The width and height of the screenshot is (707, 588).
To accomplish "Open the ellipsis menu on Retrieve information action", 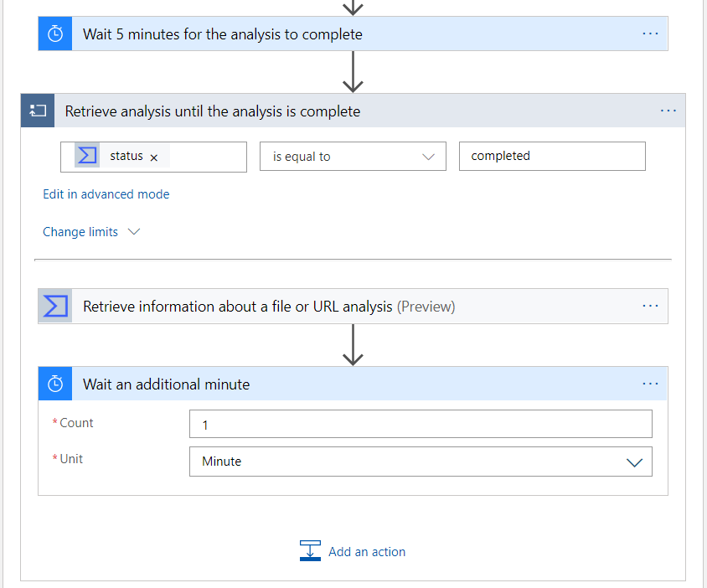I will point(651,306).
